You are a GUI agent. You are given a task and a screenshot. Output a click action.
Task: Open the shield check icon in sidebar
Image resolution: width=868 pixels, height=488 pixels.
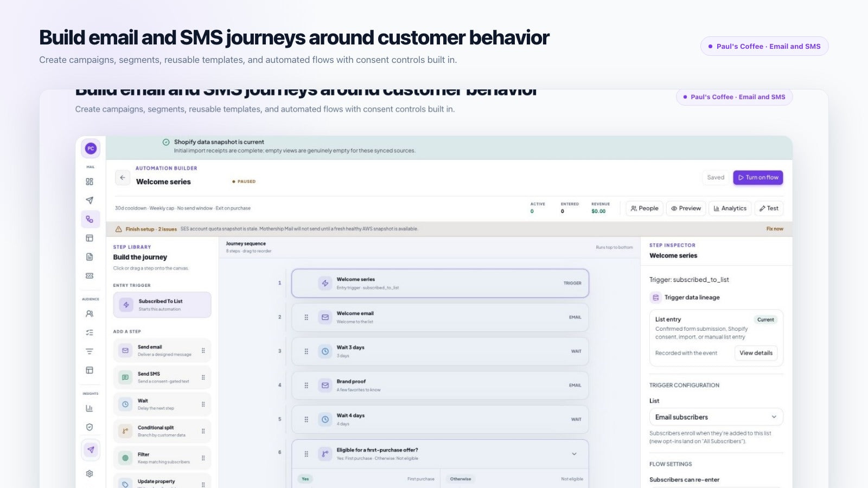pyautogui.click(x=90, y=427)
